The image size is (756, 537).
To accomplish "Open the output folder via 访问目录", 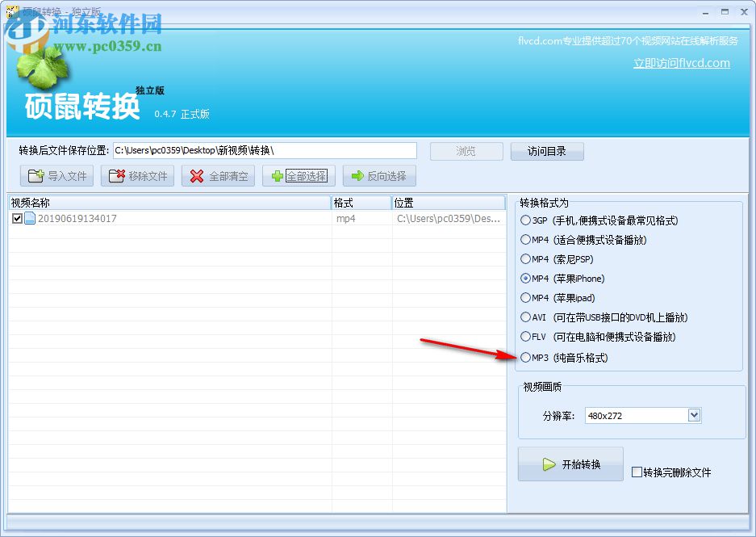I will 547,150.
